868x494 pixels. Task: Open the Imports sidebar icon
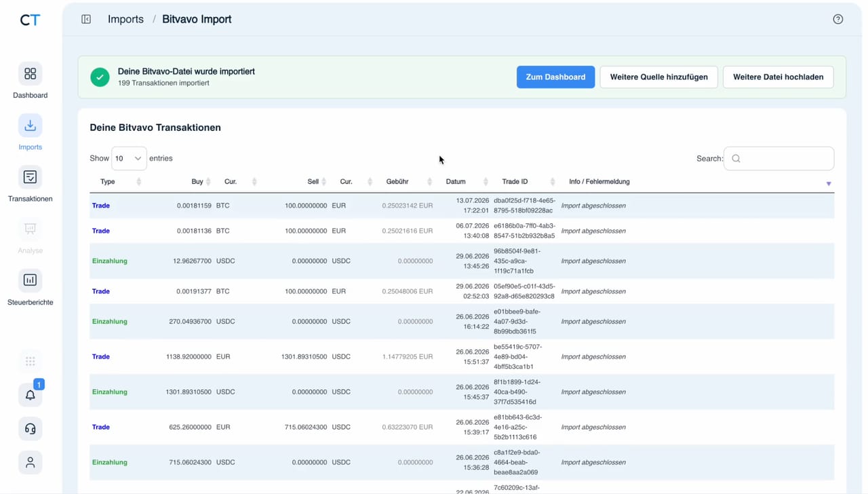pos(30,126)
